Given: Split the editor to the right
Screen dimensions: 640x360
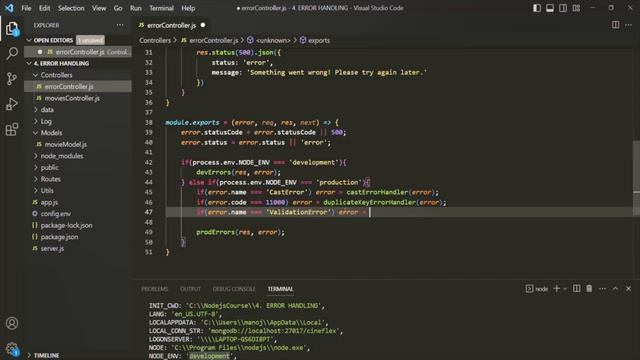Looking at the screenshot, I should point(616,25).
